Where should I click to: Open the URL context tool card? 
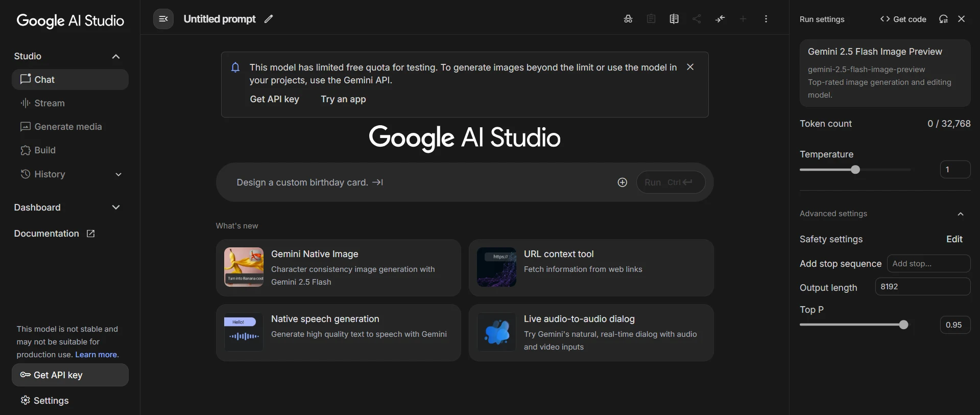[x=591, y=268]
